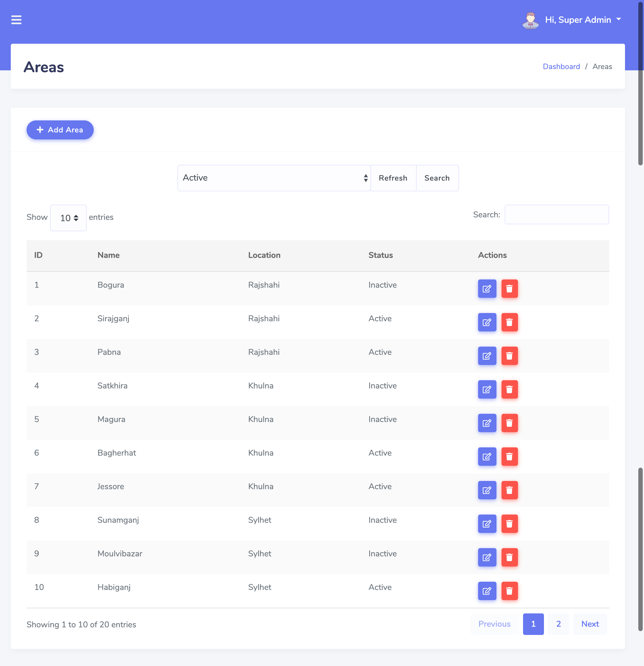Click the Search filter button

(437, 178)
